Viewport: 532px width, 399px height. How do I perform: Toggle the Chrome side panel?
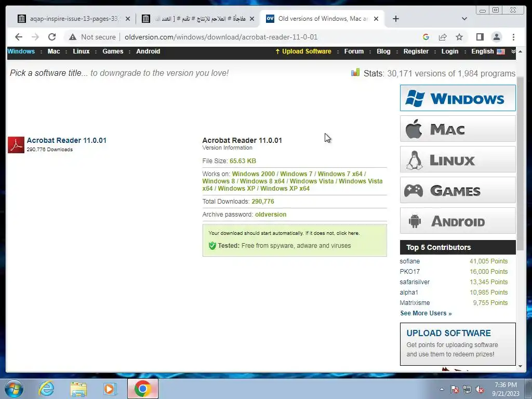[x=480, y=37]
